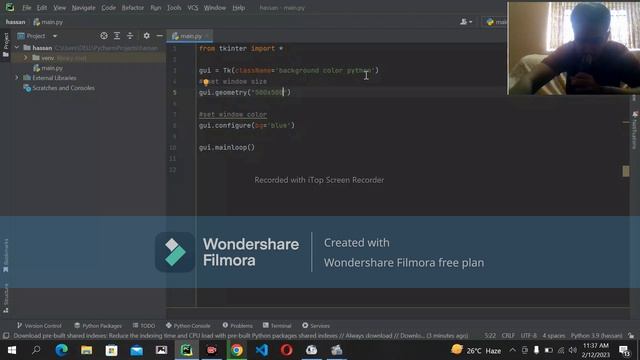This screenshot has width=640, height=360.
Task: Click the Python 3.9 interpreter selector
Action: click(596, 336)
